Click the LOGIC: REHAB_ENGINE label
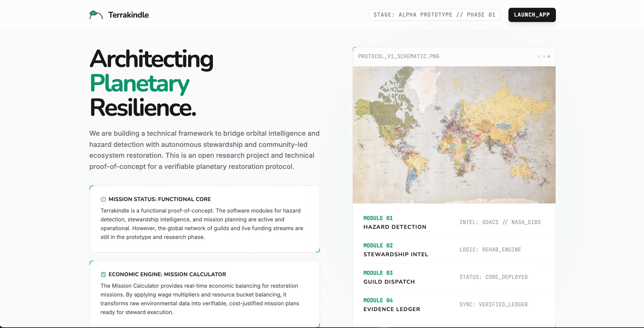Screen dimensions: 644x328 (x=490, y=250)
